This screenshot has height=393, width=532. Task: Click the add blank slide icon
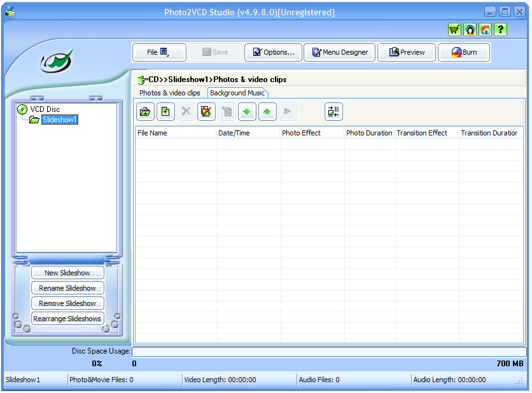click(x=165, y=112)
